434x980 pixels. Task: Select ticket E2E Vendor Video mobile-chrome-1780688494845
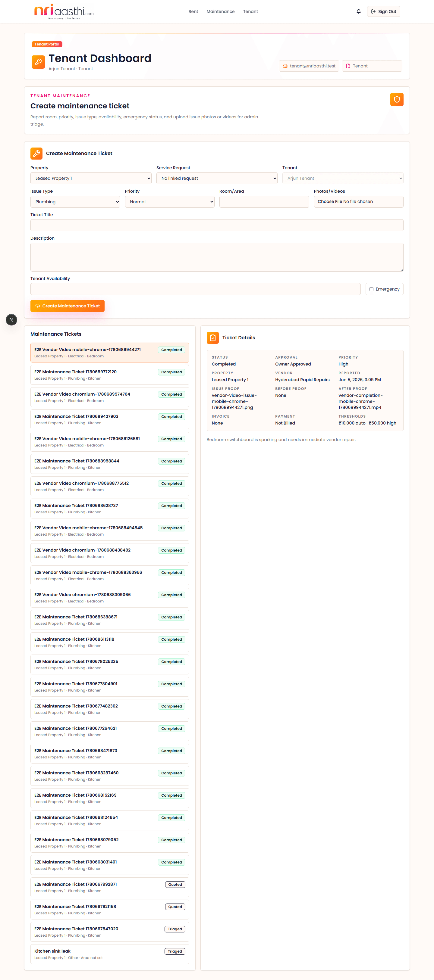(x=110, y=531)
